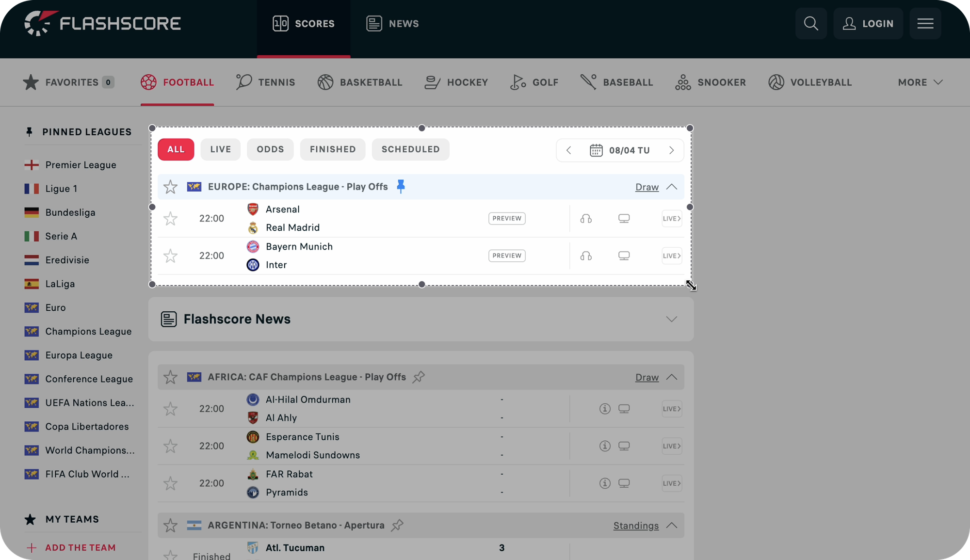Open the MORE sports menu
The height and width of the screenshot is (560, 970).
(919, 82)
